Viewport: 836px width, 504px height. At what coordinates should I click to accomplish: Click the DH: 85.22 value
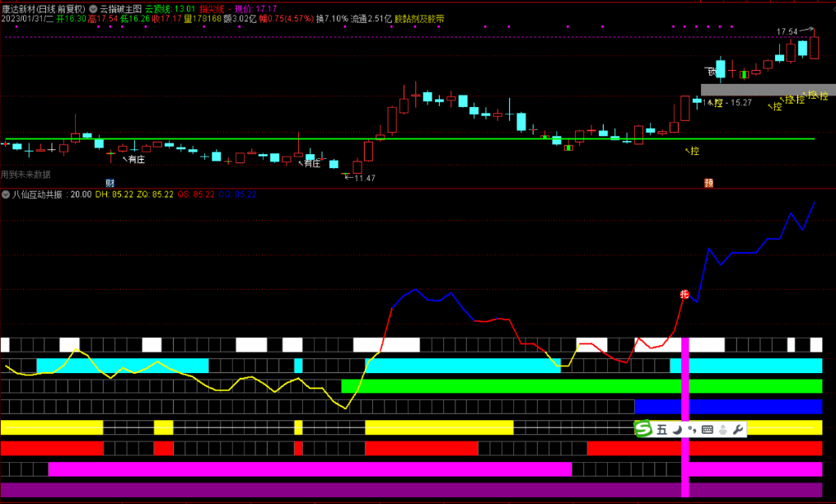click(114, 194)
